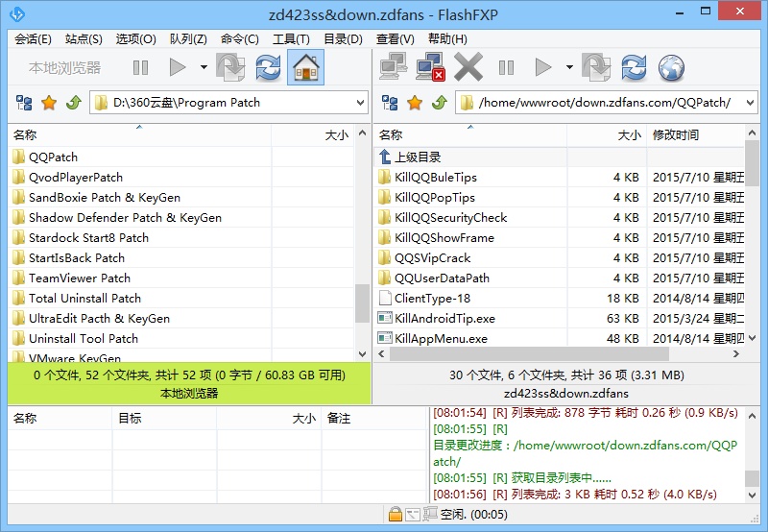Click the local pane refresh icon
Screen dimensions: 768x532
tap(268, 67)
